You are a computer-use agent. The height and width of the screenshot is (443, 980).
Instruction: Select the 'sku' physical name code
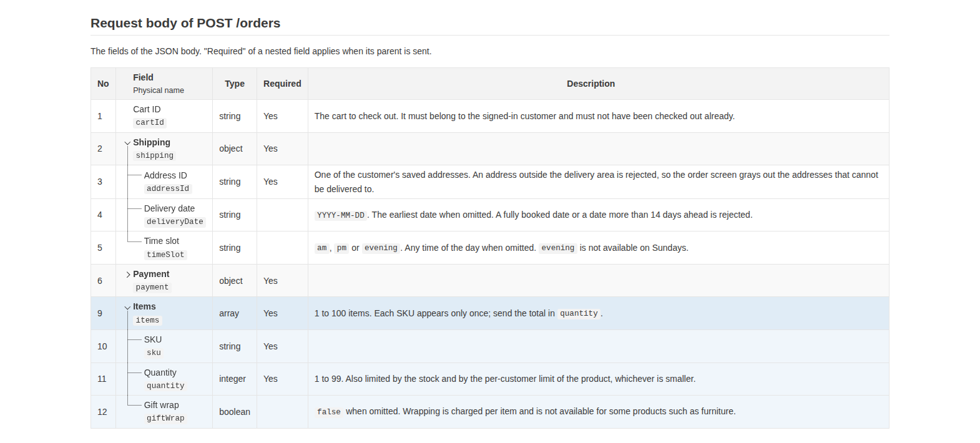click(x=154, y=353)
